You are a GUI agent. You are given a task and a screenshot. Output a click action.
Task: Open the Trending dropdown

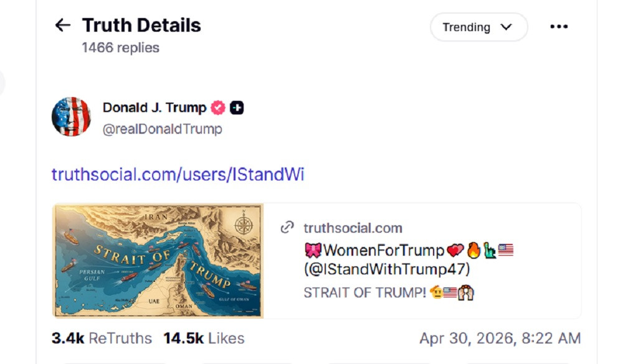[x=478, y=27]
